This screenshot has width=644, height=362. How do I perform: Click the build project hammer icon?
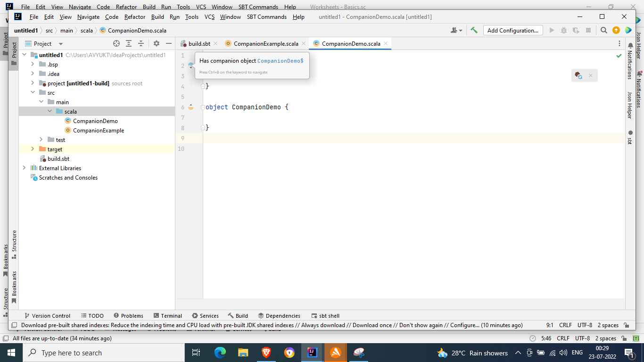coord(474,30)
